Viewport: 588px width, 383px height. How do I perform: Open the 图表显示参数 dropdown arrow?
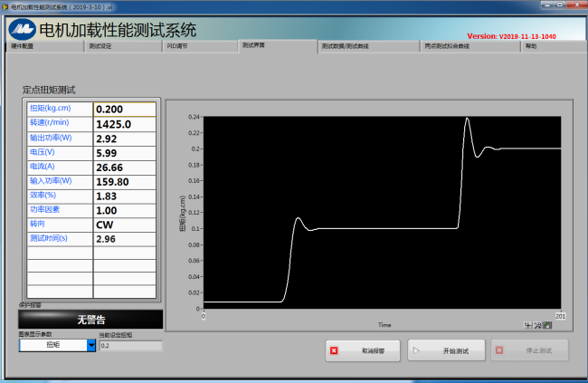coord(91,345)
